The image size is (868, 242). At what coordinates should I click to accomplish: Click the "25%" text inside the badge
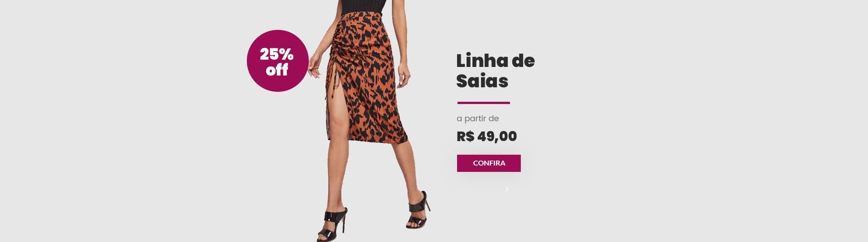[x=277, y=54]
